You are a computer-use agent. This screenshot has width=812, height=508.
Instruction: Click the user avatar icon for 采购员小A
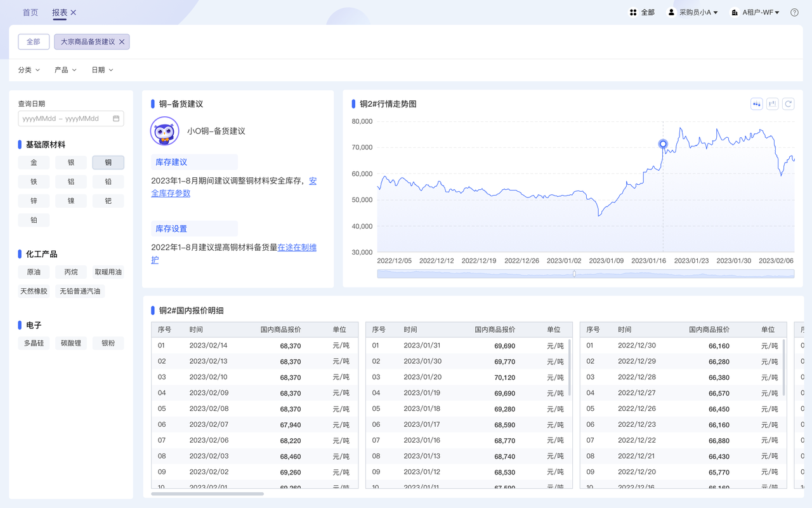click(671, 13)
